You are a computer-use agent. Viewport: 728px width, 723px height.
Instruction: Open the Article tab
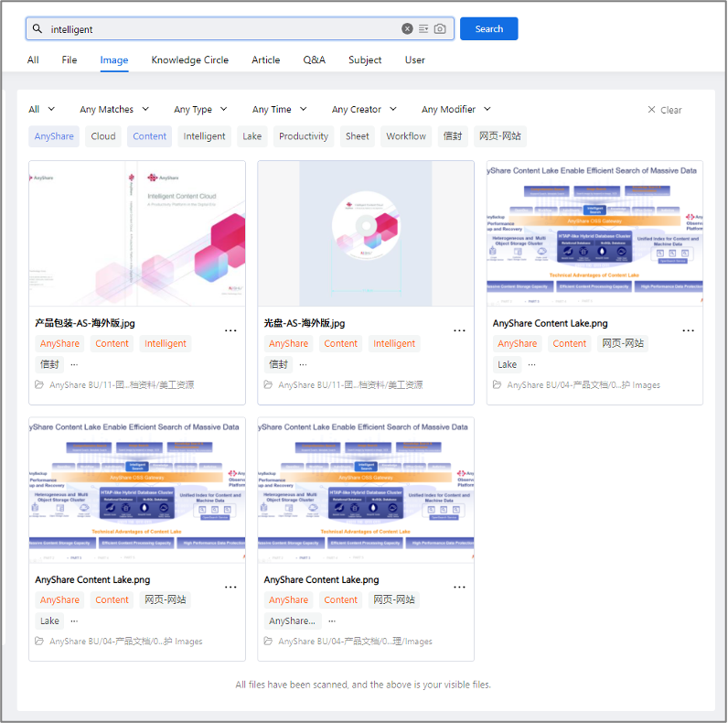click(265, 60)
